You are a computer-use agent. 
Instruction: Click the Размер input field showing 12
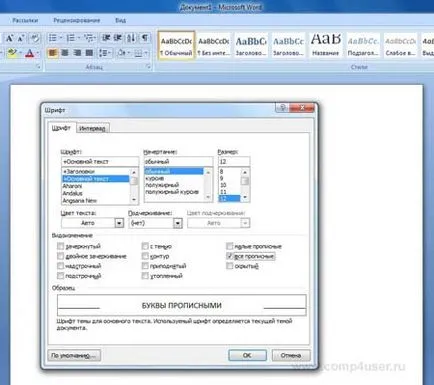pyautogui.click(x=234, y=161)
